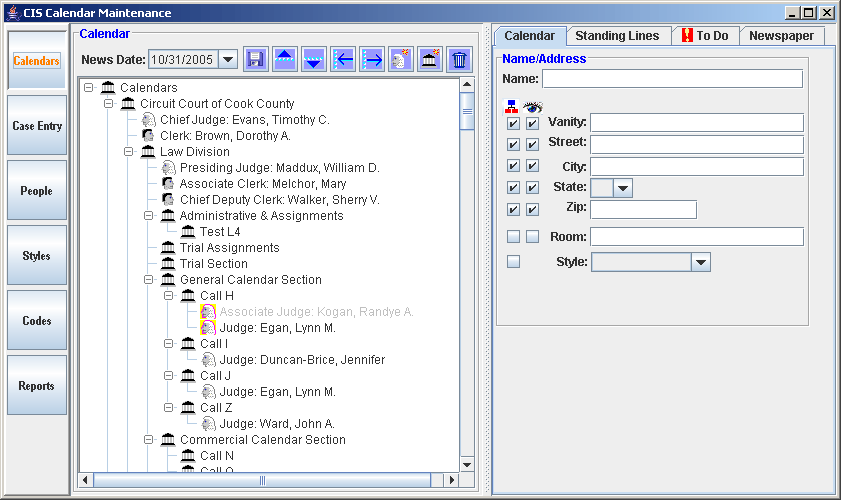Click the Zip input field

(x=643, y=210)
